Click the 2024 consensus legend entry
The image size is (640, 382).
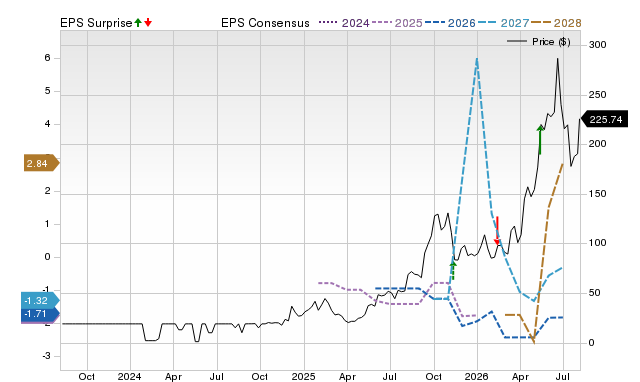pyautogui.click(x=344, y=23)
